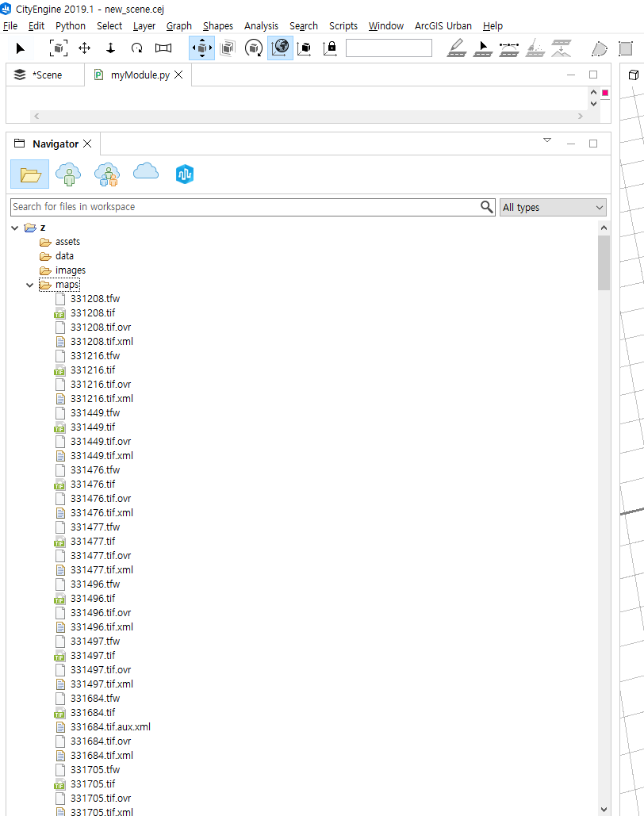
Task: Run the graph cleanup tool
Action: tap(535, 48)
